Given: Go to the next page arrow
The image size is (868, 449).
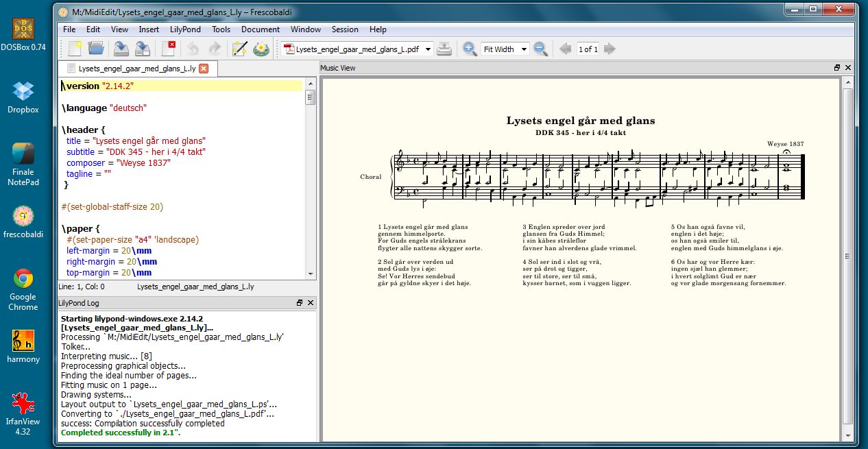Looking at the screenshot, I should pyautogui.click(x=610, y=49).
